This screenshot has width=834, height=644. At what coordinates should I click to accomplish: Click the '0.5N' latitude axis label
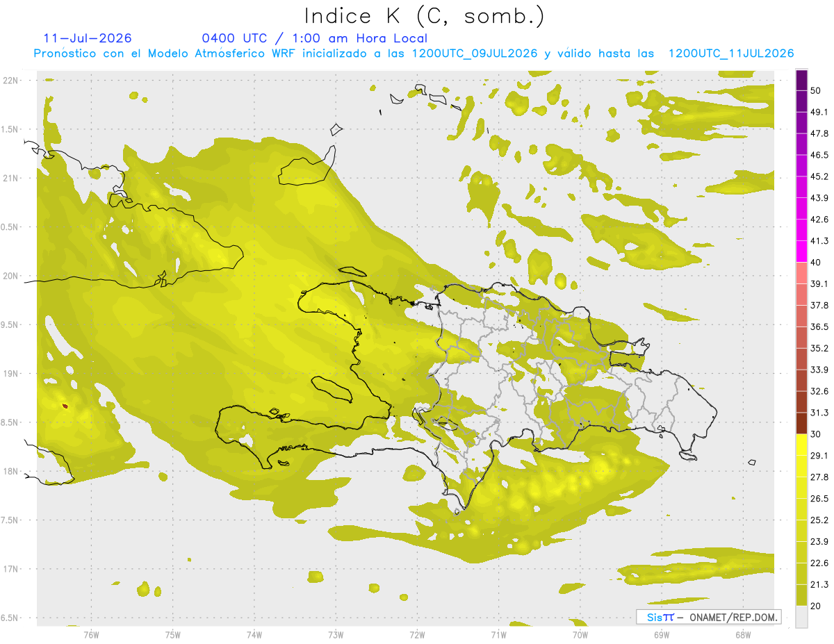pos(10,227)
